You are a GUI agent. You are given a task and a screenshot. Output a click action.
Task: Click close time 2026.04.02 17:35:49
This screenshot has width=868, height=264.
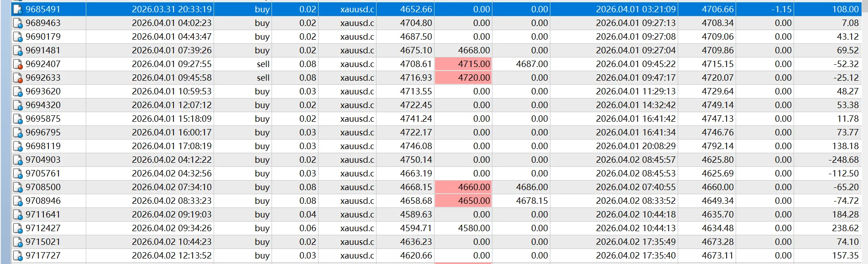[636, 242]
